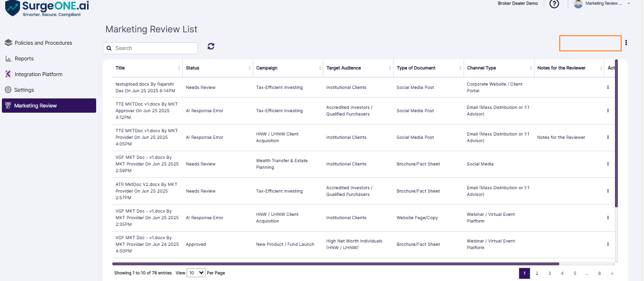644x281 pixels.
Task: Open Settings using the gear icon
Action: click(8, 89)
